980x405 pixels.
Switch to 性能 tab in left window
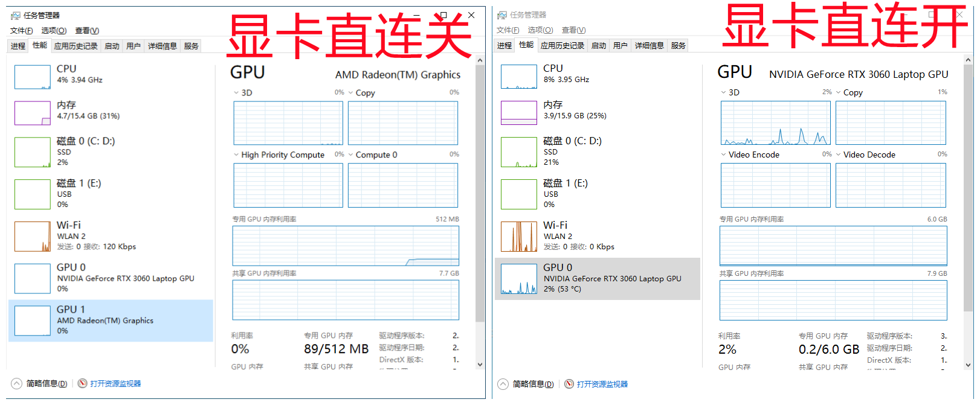coord(40,45)
